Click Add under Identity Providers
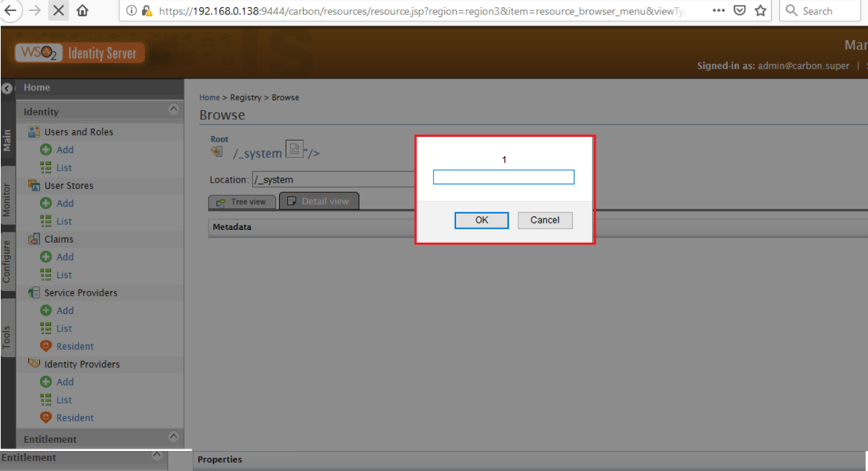The height and width of the screenshot is (471, 868). point(65,382)
